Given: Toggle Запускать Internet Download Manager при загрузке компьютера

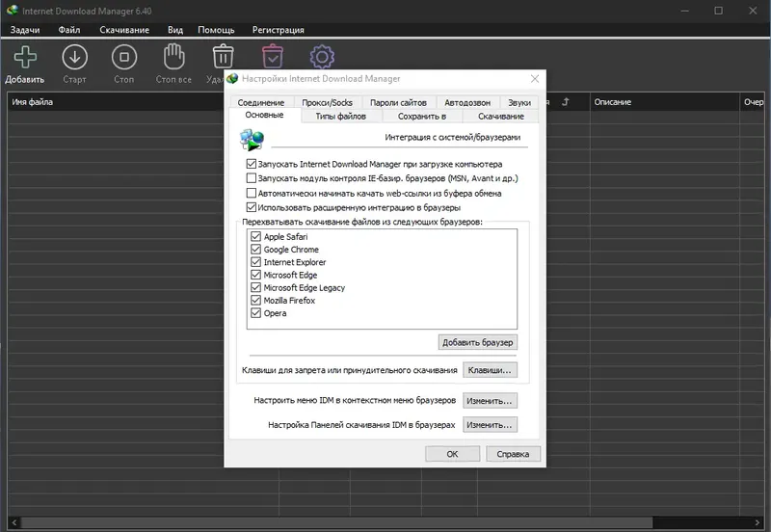Looking at the screenshot, I should (x=252, y=164).
